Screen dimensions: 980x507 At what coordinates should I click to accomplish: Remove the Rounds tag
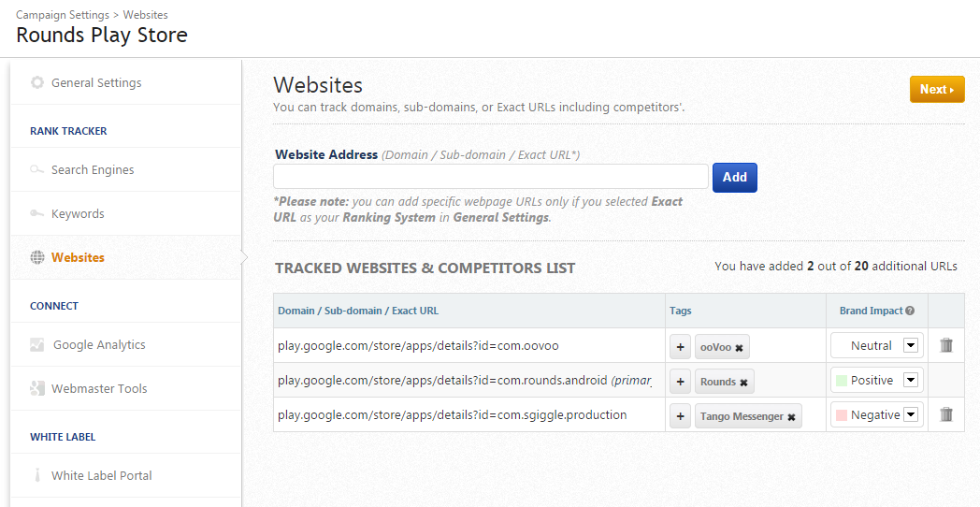tap(743, 383)
